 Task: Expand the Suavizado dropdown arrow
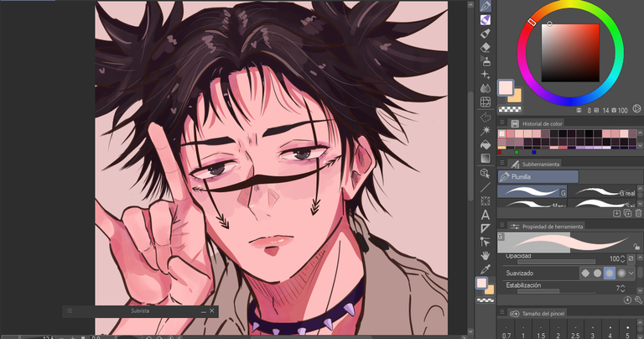point(631,273)
